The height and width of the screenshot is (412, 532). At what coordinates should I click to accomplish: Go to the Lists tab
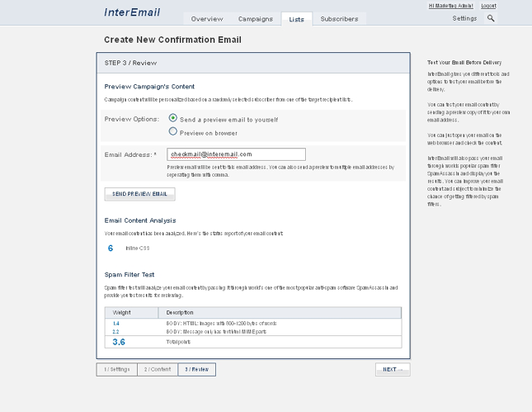click(296, 19)
